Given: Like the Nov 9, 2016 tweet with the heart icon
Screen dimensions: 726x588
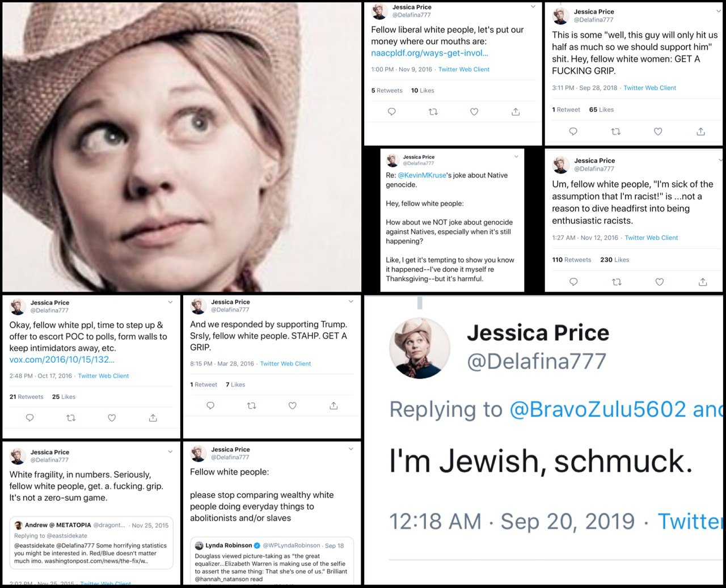Looking at the screenshot, I should (474, 112).
